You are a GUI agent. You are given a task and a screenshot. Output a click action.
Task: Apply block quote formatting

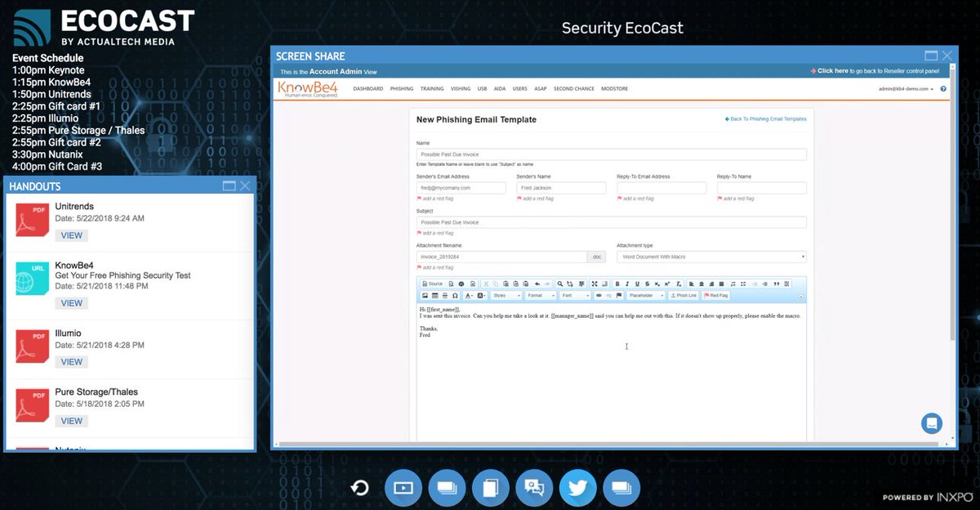pyautogui.click(x=777, y=284)
